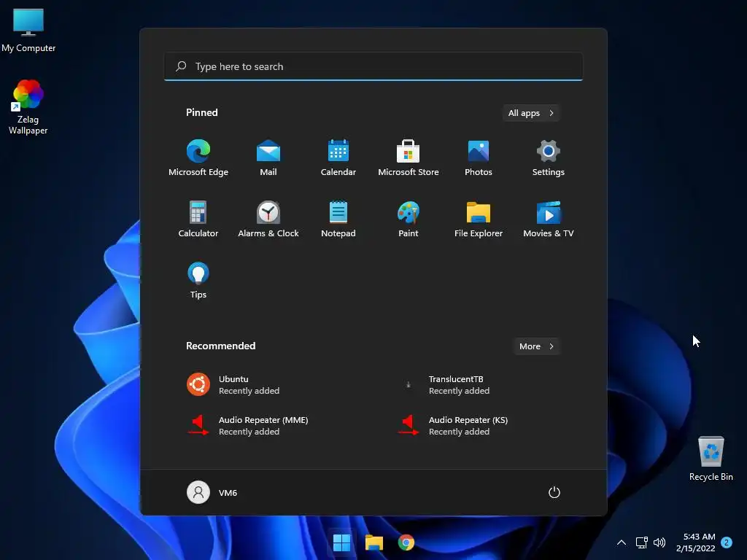Open volume speaker tray icon
The height and width of the screenshot is (560, 747).
coord(659,542)
